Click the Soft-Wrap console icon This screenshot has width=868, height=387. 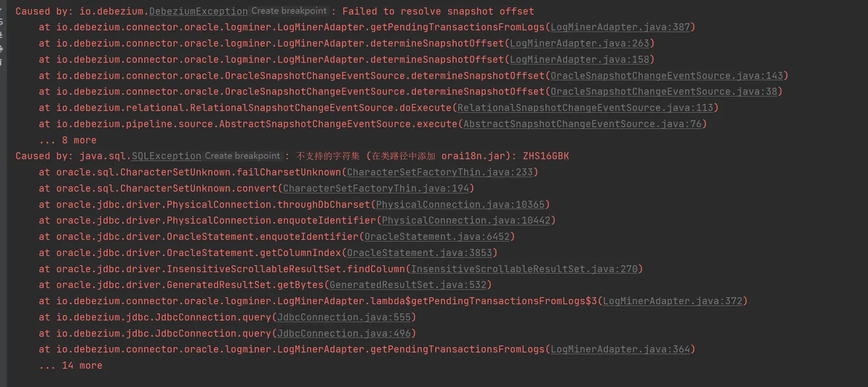click(x=1, y=22)
